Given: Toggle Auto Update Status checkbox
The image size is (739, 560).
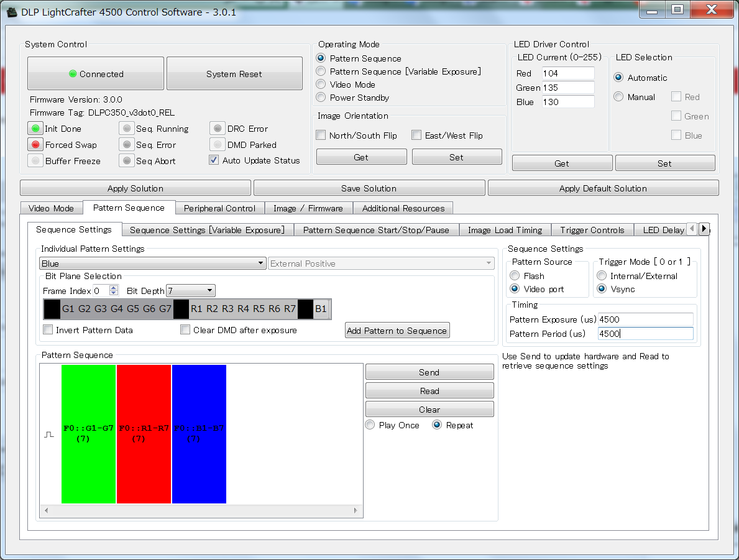Looking at the screenshot, I should (214, 160).
